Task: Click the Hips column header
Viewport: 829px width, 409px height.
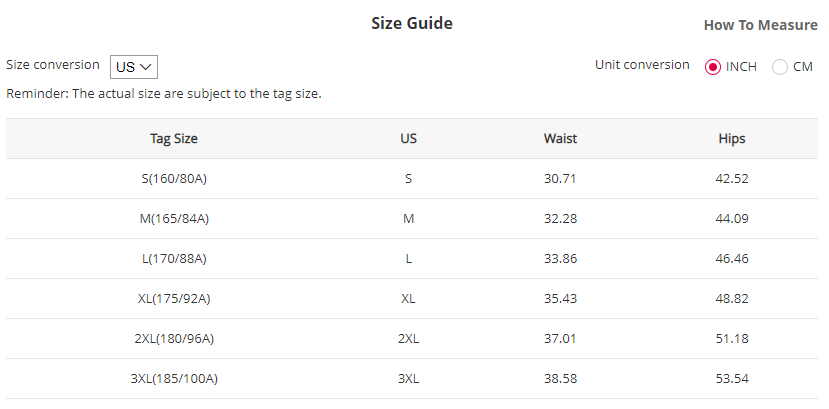Action: (x=731, y=139)
